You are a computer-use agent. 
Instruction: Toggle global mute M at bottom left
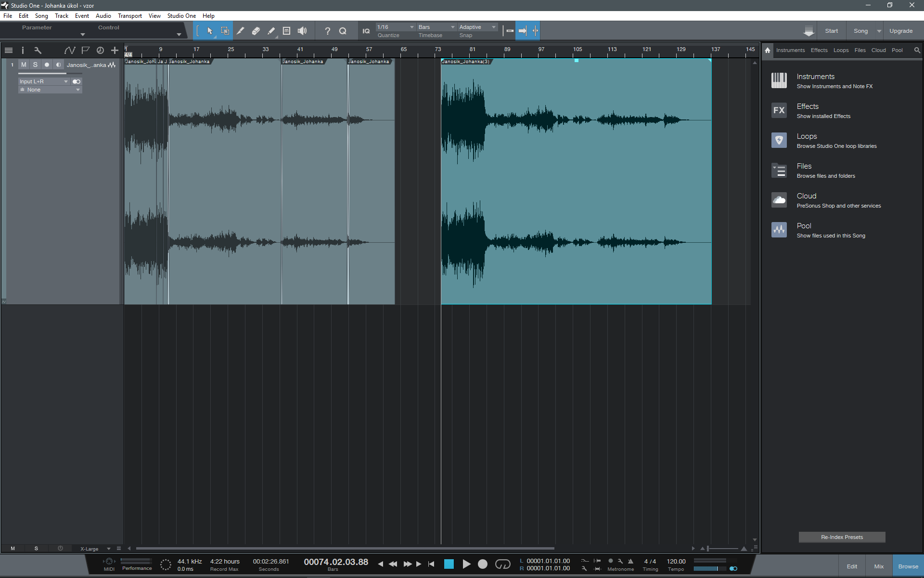tap(13, 548)
